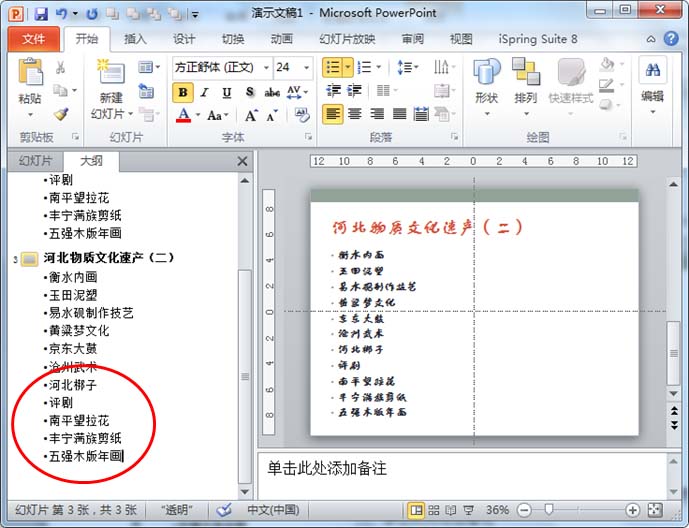Open the font name dropdown 方正舒体
This screenshot has height=528, width=689.
tap(263, 67)
